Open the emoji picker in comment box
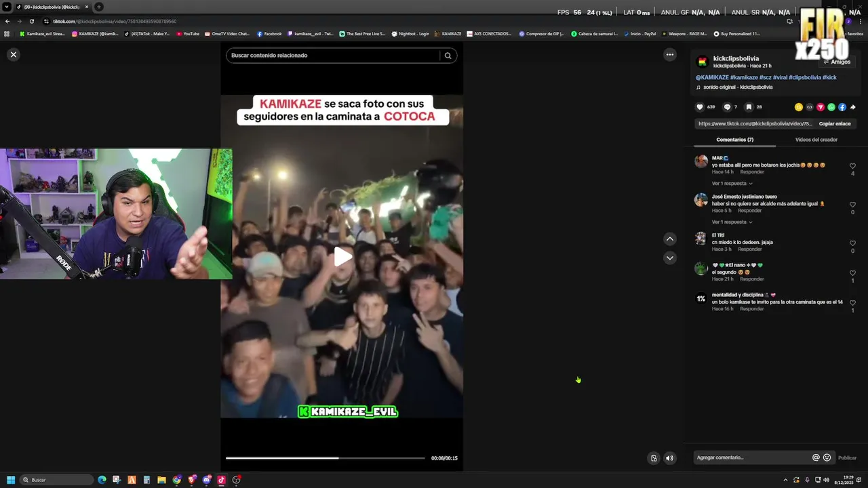Image resolution: width=868 pixels, height=488 pixels. tap(827, 457)
